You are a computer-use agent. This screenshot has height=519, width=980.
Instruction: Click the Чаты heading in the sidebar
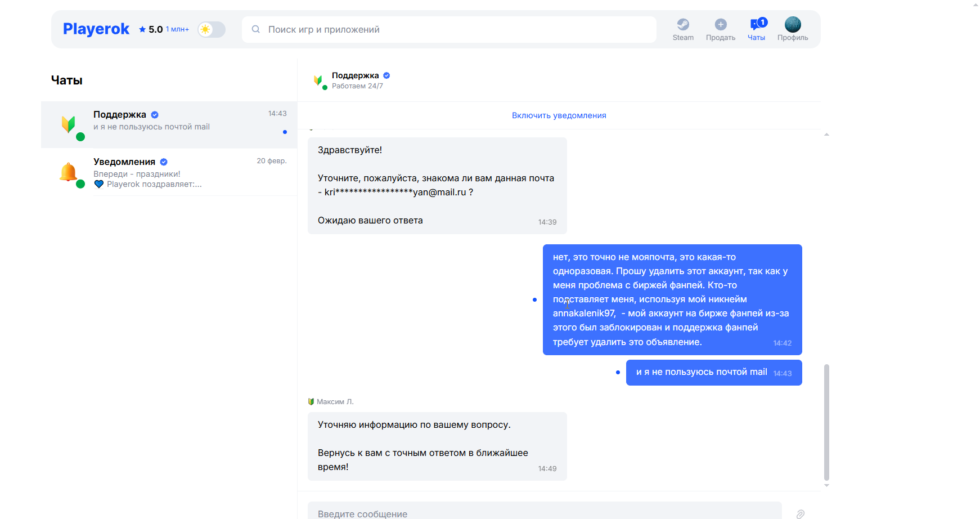click(x=67, y=80)
